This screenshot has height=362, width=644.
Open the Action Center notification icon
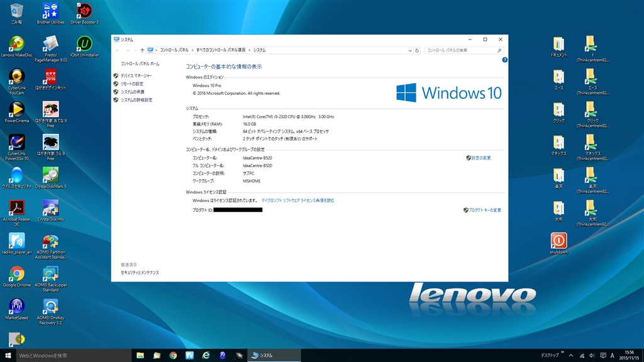(602, 356)
